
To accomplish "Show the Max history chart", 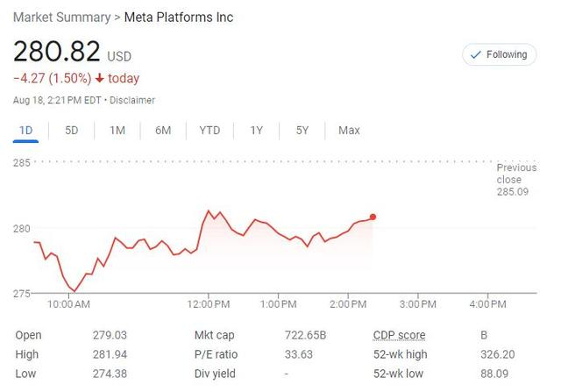I will coord(349,131).
